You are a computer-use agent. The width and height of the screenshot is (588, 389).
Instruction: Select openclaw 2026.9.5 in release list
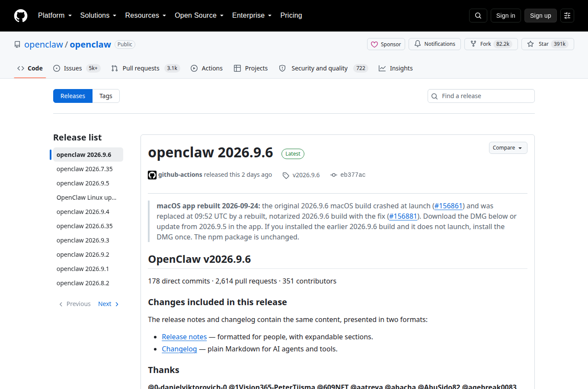point(88,183)
